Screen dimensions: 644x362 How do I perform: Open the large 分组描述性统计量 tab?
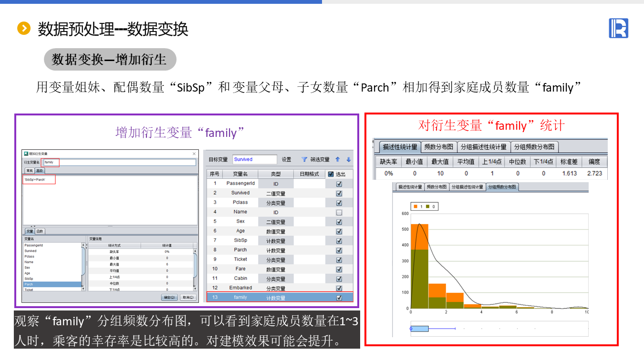click(484, 147)
